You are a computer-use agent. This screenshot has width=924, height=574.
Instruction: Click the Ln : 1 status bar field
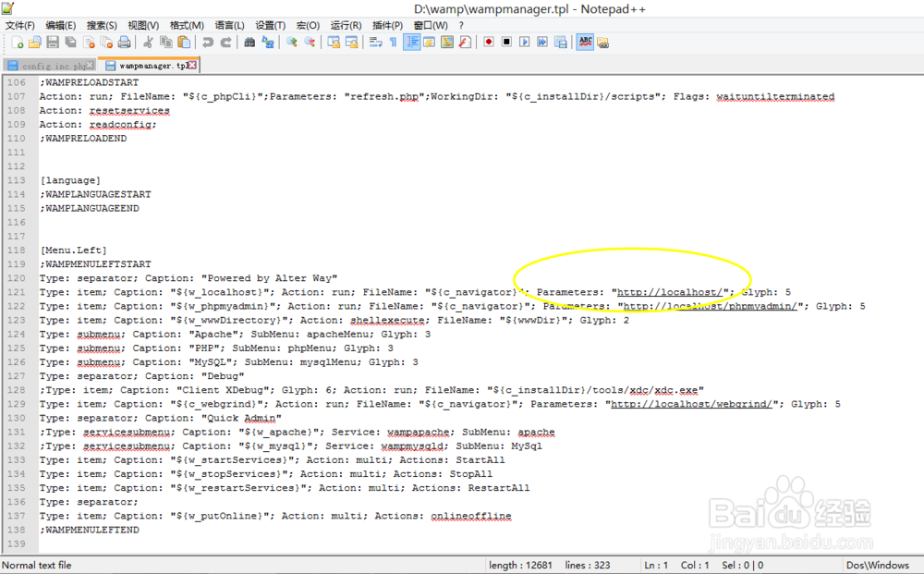(656, 565)
